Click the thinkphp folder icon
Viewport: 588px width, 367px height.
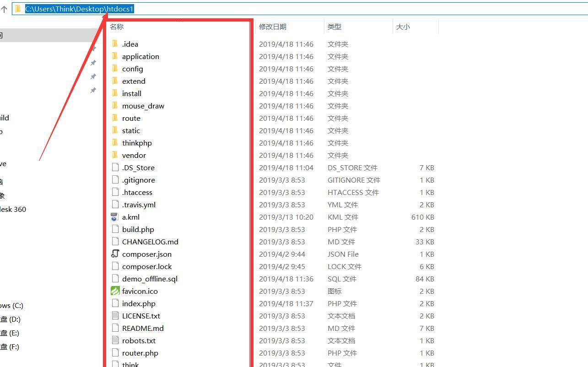[x=115, y=143]
